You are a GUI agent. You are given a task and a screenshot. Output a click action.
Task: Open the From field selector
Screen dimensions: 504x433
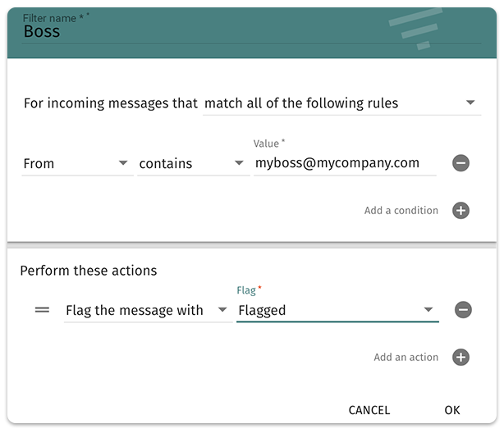(x=76, y=163)
